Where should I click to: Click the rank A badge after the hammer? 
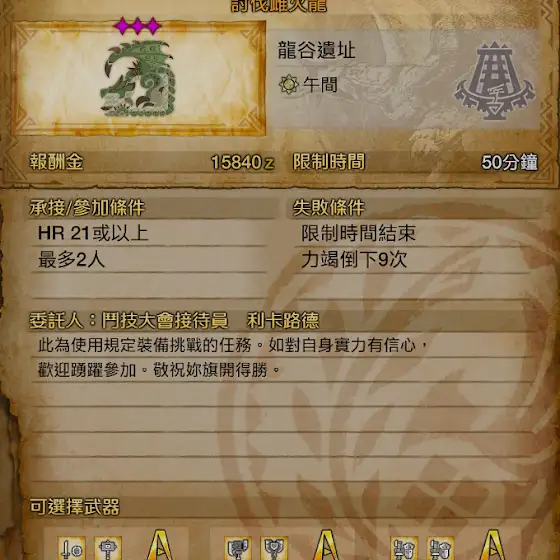[160, 545]
